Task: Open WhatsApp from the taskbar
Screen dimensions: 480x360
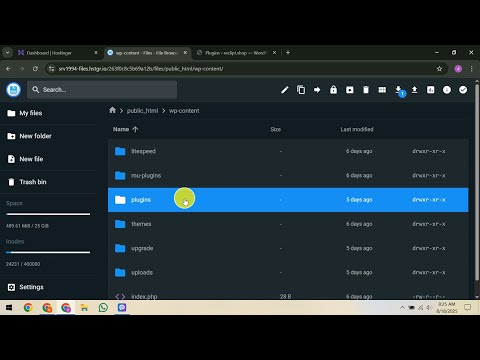Action: pos(103,307)
